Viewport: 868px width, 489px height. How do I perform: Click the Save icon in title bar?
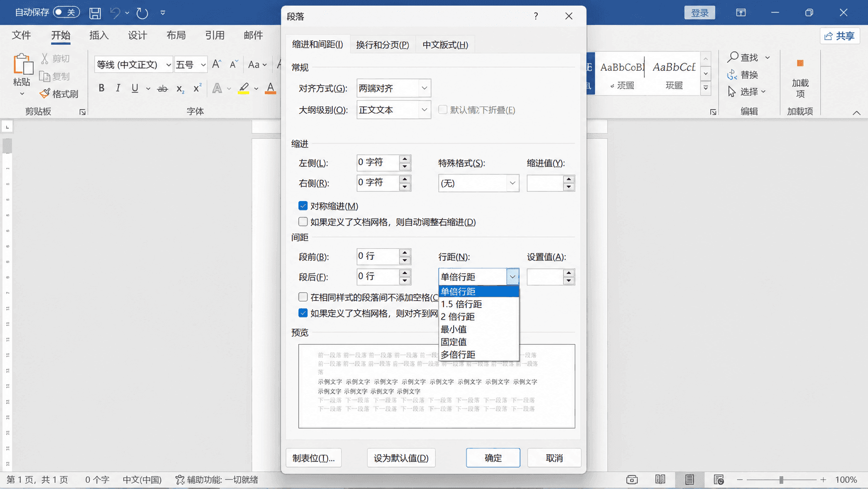coord(95,13)
